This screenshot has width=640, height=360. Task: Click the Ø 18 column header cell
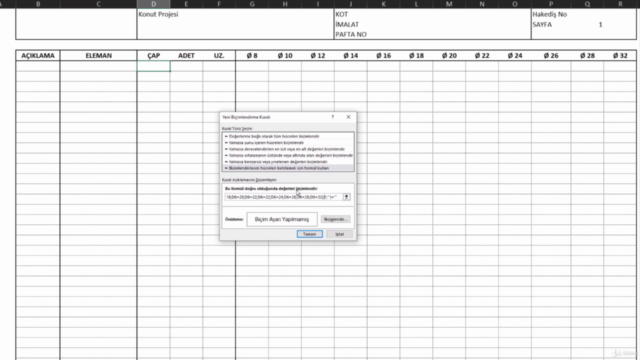coord(416,56)
